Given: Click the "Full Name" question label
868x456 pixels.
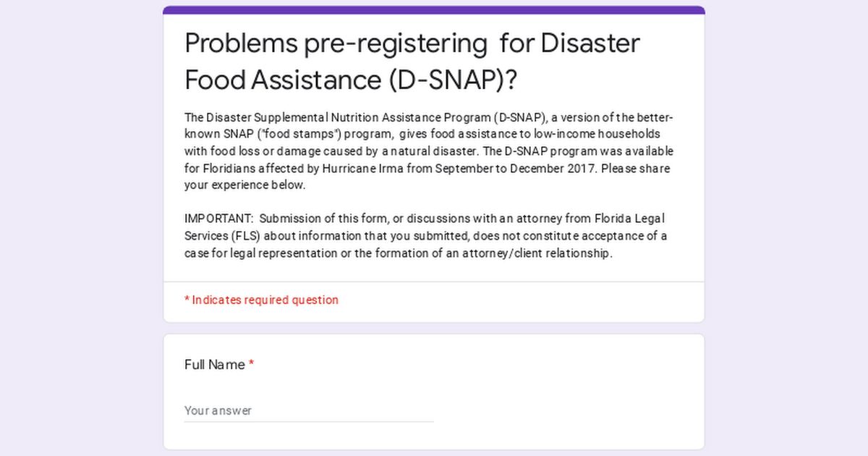Looking at the screenshot, I should coord(215,365).
